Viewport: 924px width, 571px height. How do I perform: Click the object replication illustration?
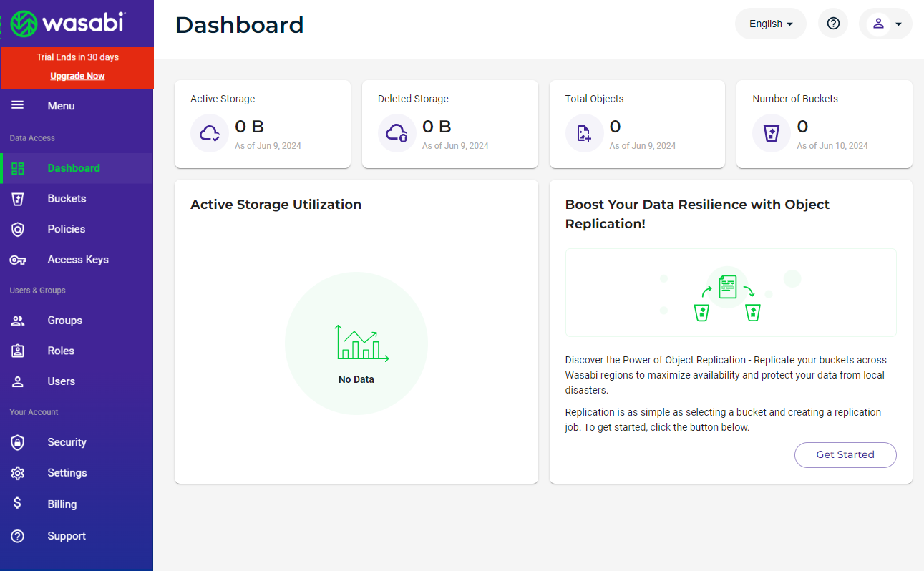click(731, 293)
